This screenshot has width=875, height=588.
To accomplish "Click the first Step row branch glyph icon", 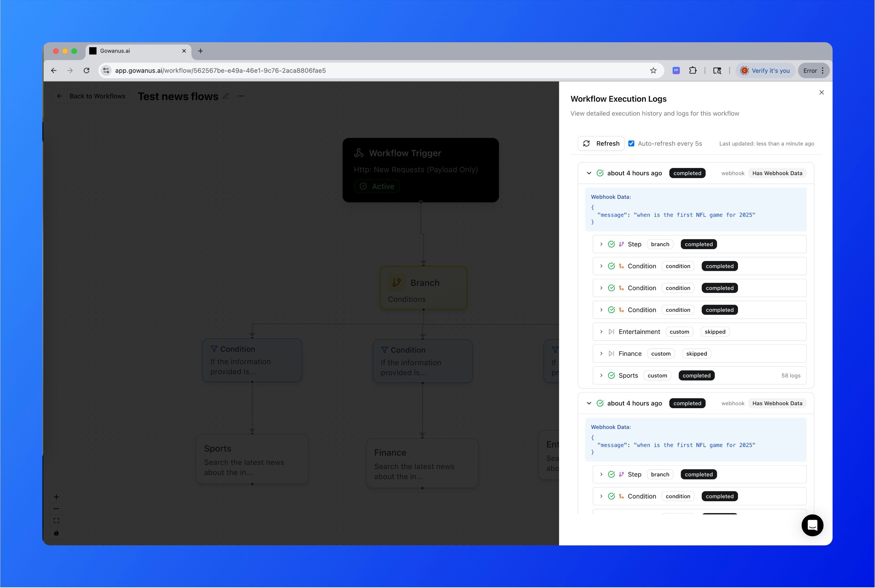I will coord(621,245).
